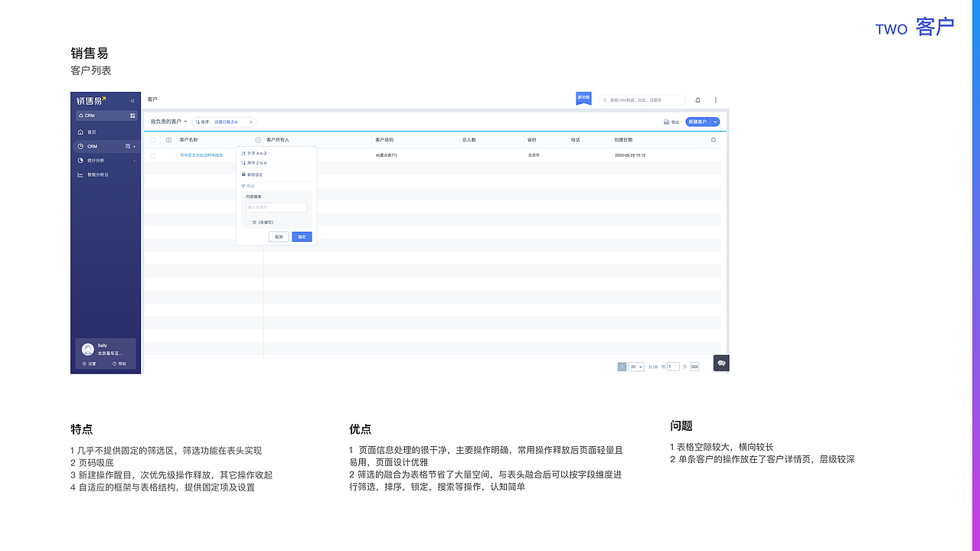Screen dimensions: 980x551
Task: Expand 统计分析 submenu arrow
Action: (134, 161)
